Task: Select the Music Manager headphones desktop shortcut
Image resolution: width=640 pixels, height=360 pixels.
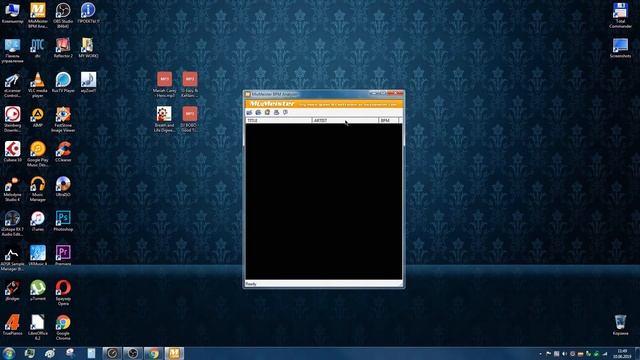Action: [x=38, y=189]
